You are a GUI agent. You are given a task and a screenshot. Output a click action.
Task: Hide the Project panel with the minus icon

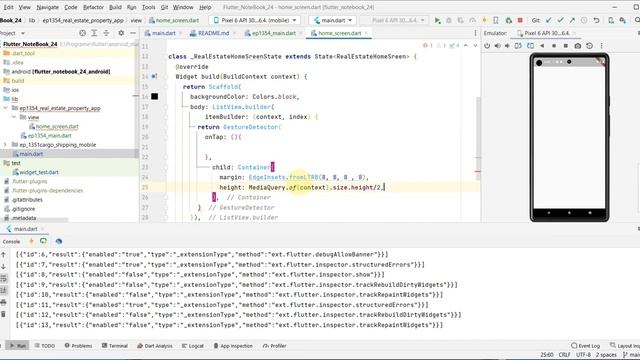[133, 33]
